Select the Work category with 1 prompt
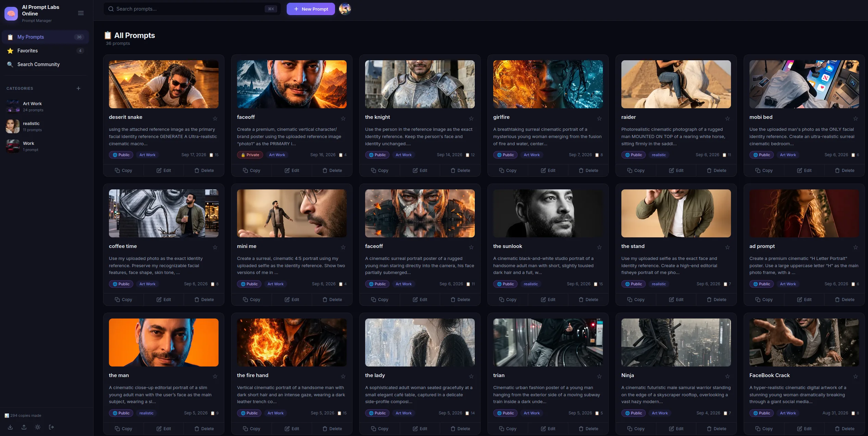The height and width of the screenshot is (436, 868). (45, 146)
